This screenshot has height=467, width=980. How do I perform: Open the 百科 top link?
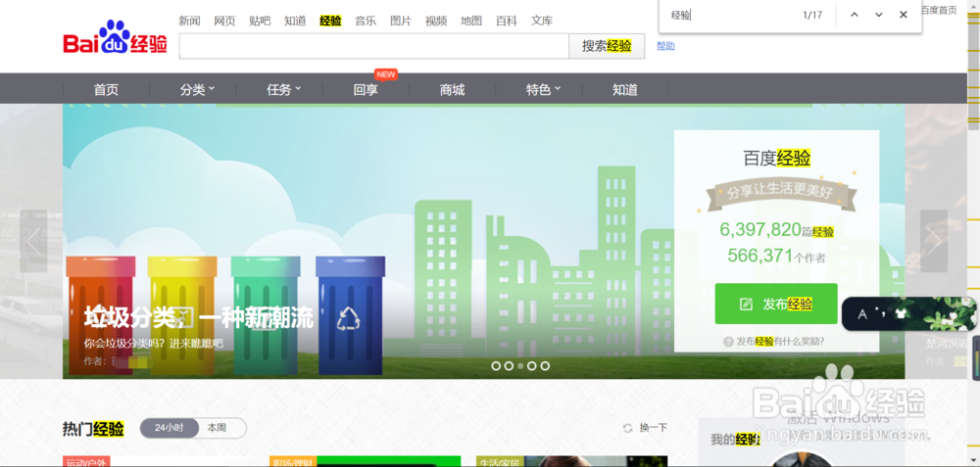[507, 21]
